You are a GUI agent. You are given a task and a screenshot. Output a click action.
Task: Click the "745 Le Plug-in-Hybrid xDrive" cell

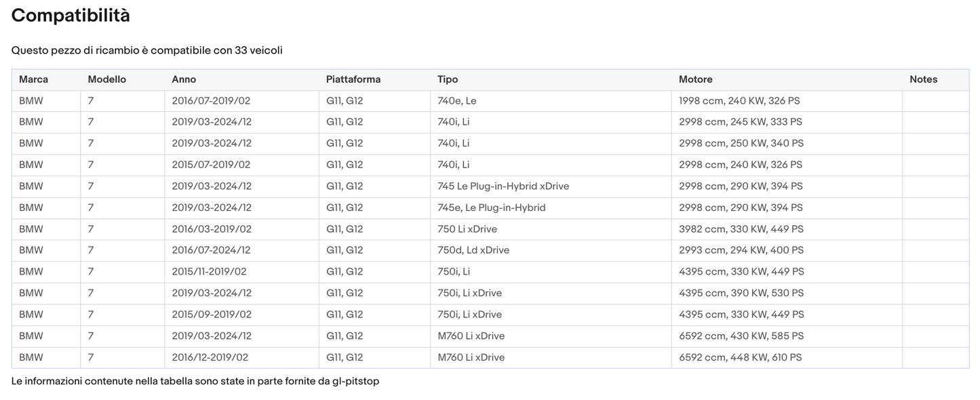point(503,186)
